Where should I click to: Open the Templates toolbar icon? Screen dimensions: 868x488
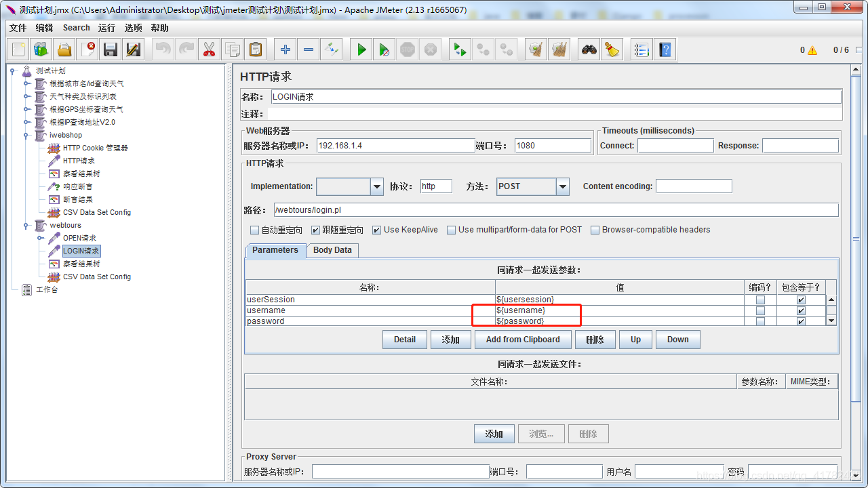[x=41, y=49]
